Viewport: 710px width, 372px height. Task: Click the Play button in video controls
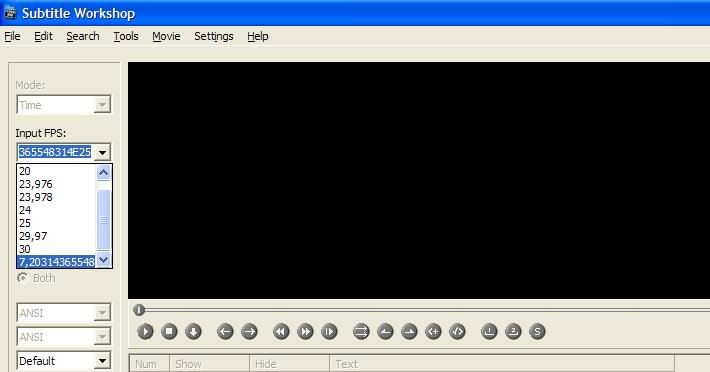(x=145, y=332)
